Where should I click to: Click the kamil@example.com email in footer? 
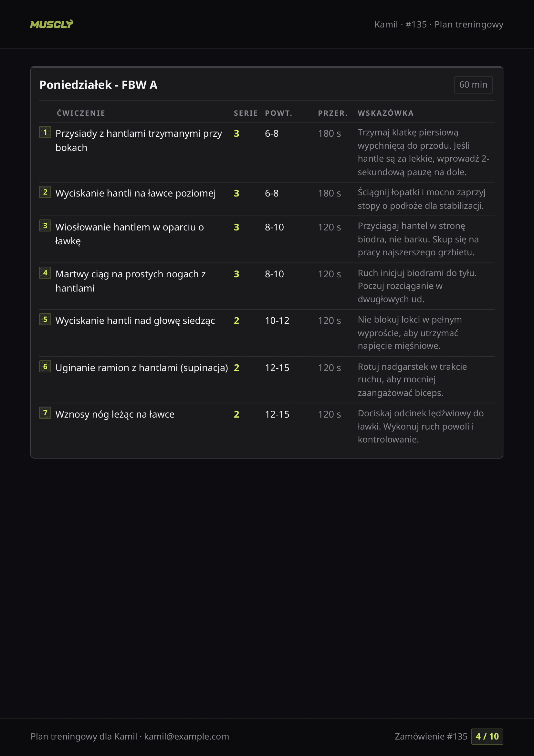(x=186, y=737)
